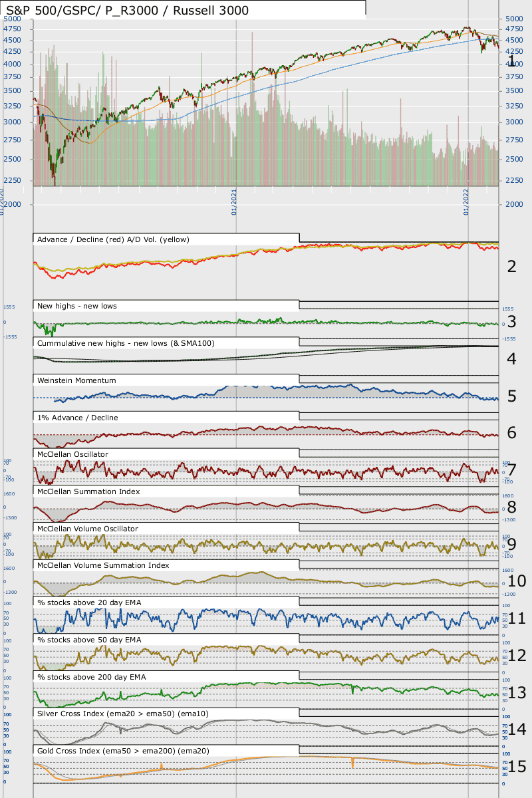Screen dimensions: 532x798
Task: Click the 01/2022 date axis label
Action: [467, 201]
